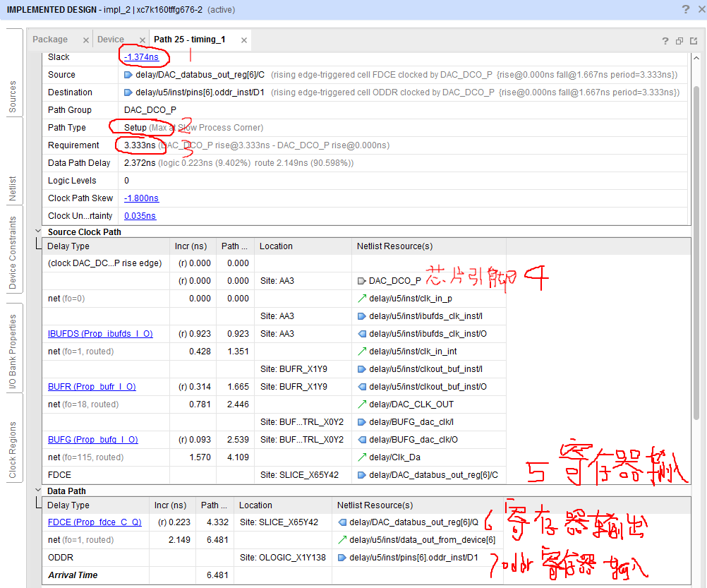Click Source Clock Path Incr (ns) column header
The width and height of the screenshot is (707, 588).
tap(193, 246)
